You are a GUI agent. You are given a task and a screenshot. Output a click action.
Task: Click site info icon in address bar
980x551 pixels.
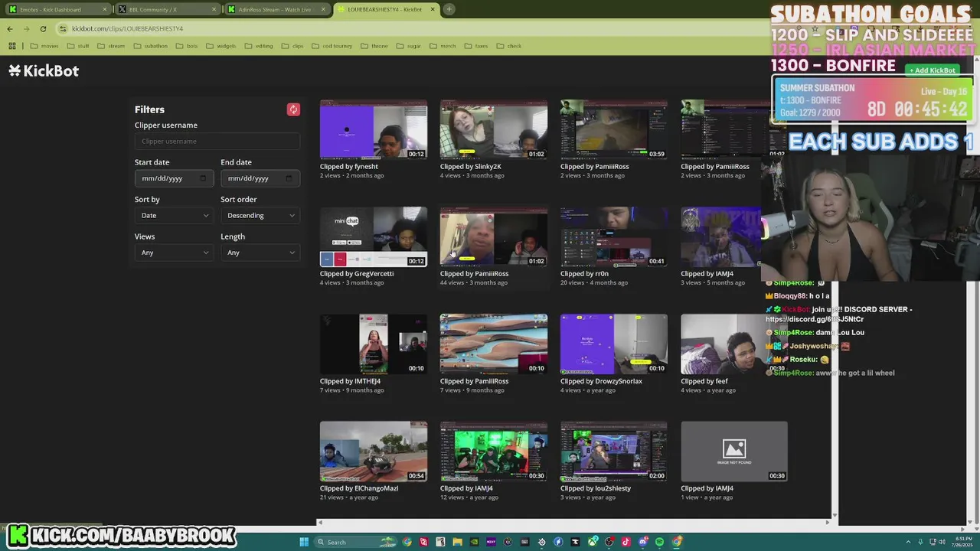point(63,28)
